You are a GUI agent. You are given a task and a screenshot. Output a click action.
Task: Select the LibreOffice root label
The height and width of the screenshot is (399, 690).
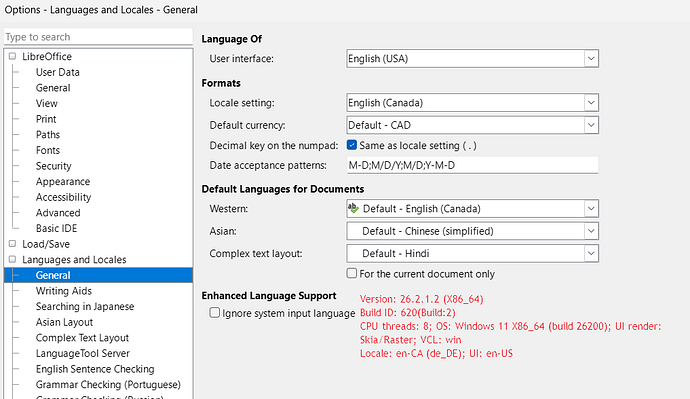(47, 56)
